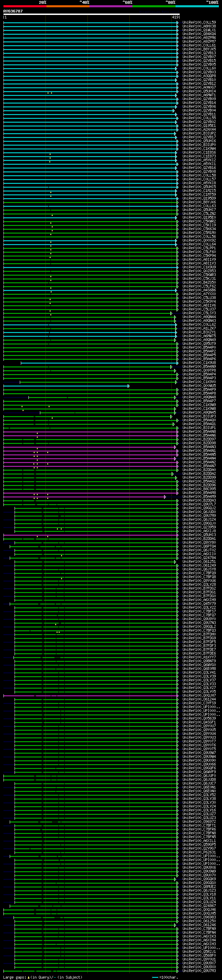Open hit UniRef100_C0LL62
Screen dimensions: 222x980
coord(199,324)
